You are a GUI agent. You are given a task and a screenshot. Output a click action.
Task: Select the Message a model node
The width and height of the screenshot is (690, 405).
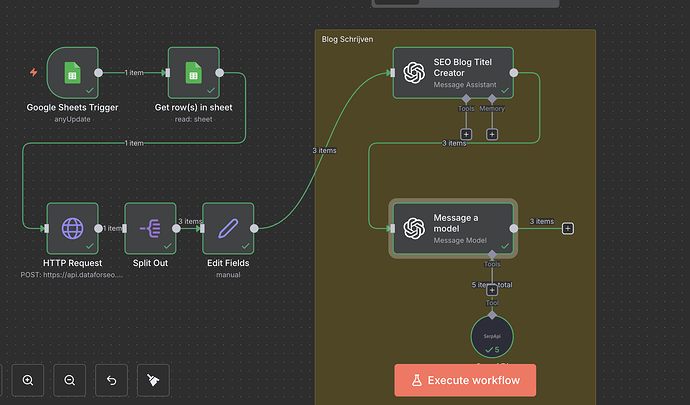pyautogui.click(x=453, y=228)
